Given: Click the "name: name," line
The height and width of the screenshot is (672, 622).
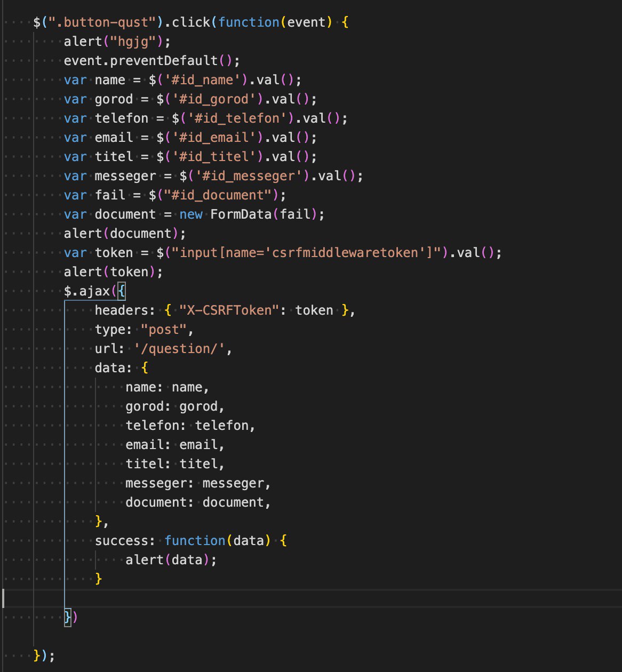Looking at the screenshot, I should click(168, 387).
